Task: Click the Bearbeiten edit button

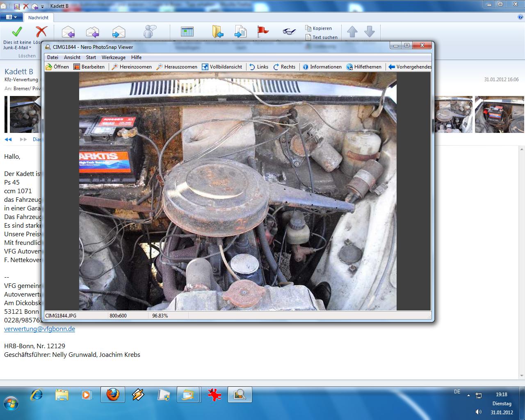Action: (89, 67)
